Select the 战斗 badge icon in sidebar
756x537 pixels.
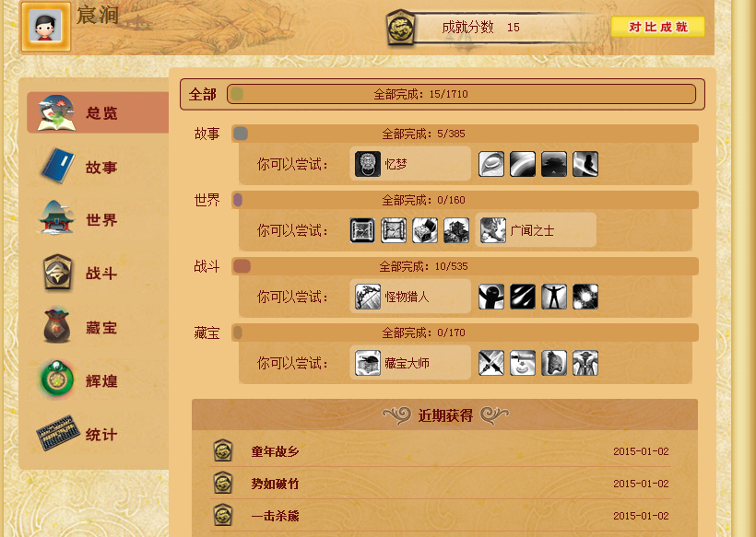click(x=57, y=273)
